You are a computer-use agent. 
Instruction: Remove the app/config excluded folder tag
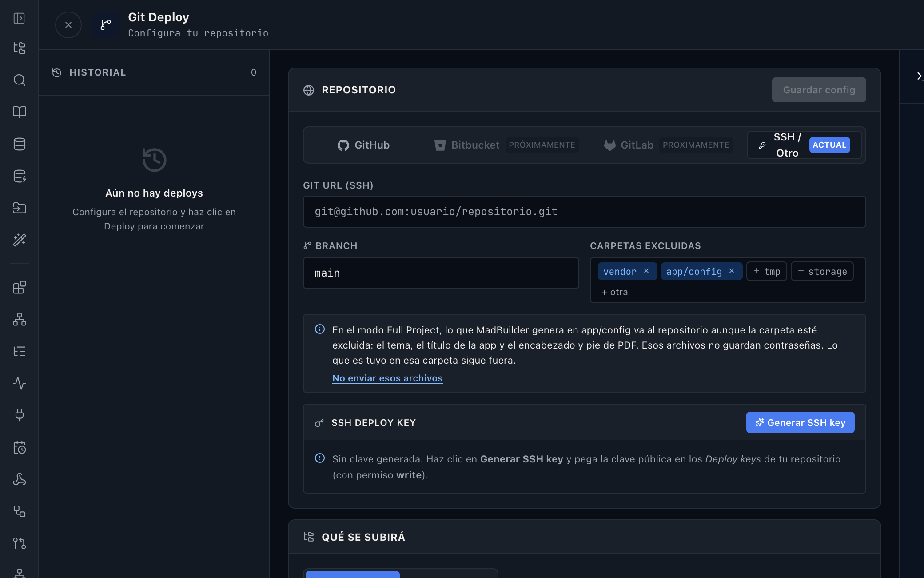732,271
